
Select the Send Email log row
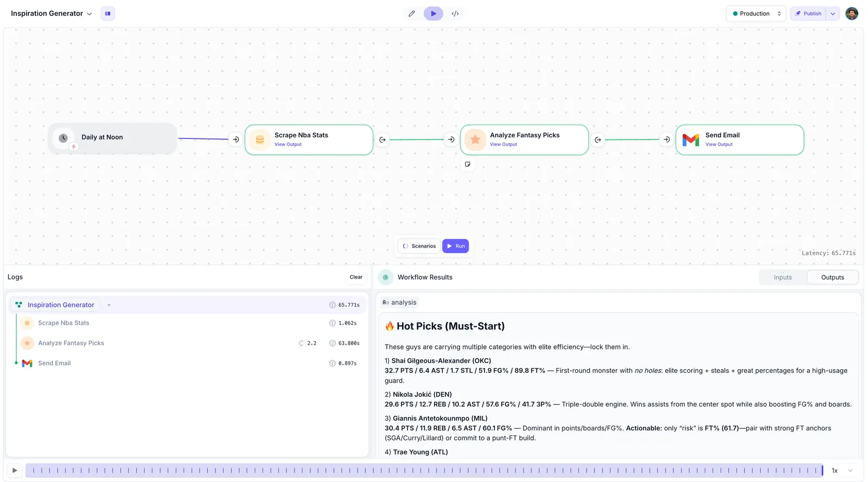(188, 363)
